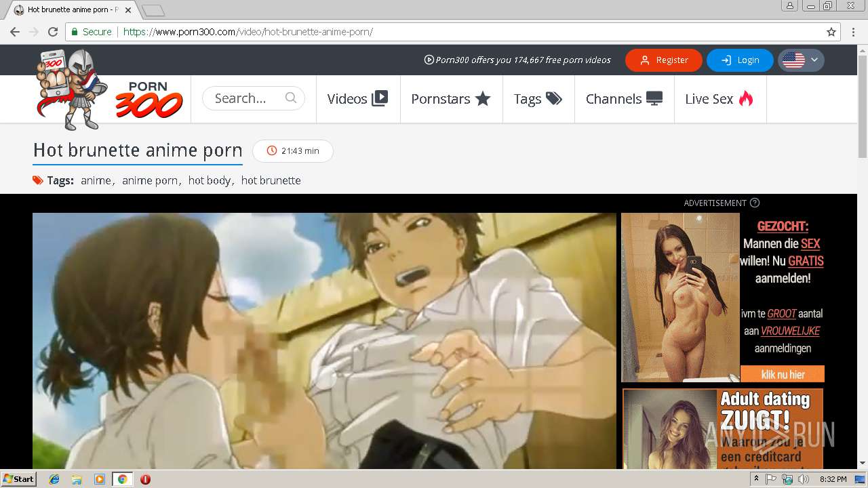This screenshot has height=488, width=868.
Task: Bookmark this page with the star icon
Action: (x=831, y=32)
